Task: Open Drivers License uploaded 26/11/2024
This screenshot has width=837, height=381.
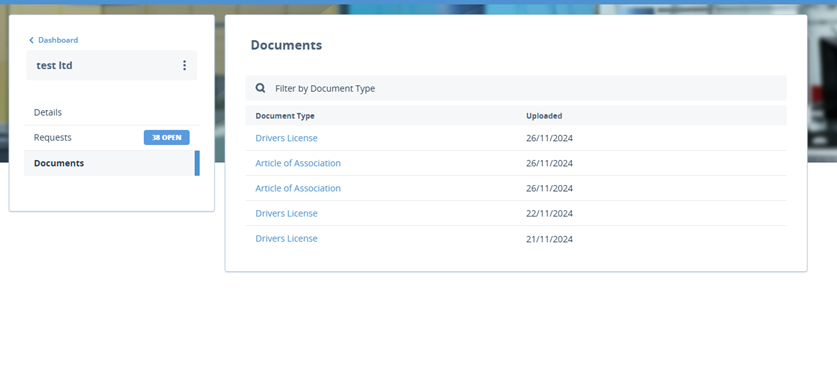Action: coord(286,138)
